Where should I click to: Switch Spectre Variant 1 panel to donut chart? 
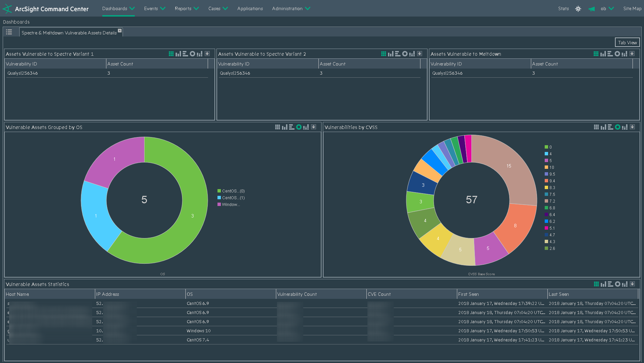point(192,54)
